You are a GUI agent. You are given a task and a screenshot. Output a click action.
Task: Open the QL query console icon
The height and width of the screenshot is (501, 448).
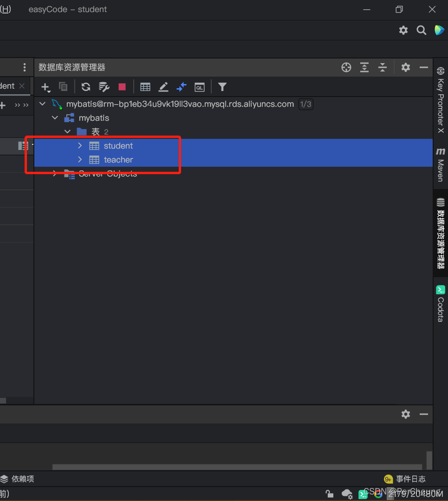(x=200, y=87)
